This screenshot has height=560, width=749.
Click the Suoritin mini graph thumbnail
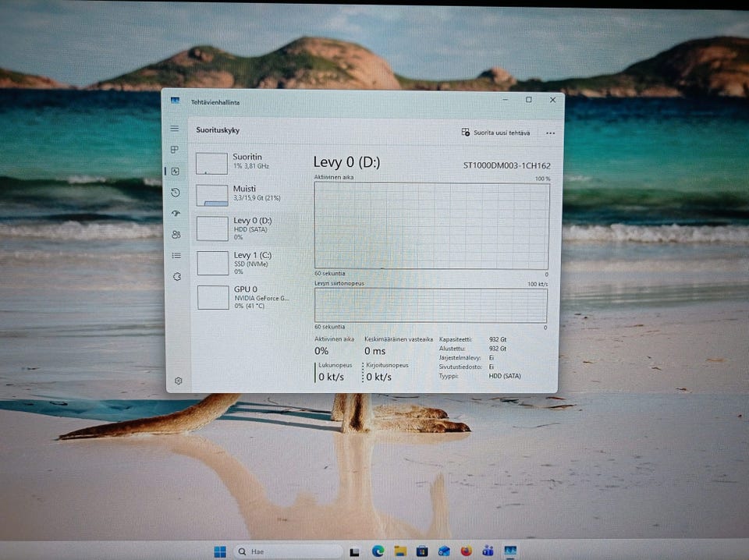click(211, 164)
